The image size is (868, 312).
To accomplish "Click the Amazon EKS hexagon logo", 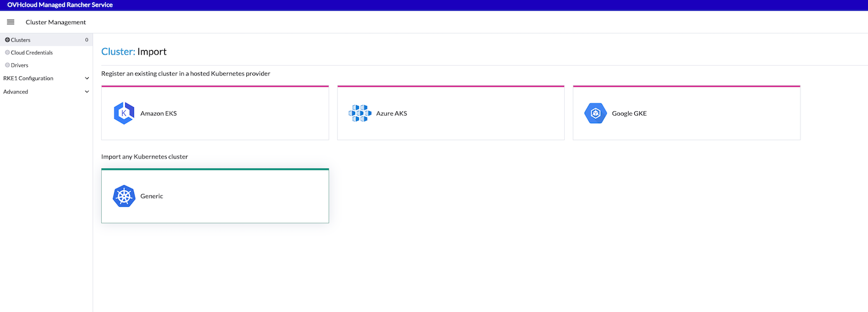I will point(124,113).
